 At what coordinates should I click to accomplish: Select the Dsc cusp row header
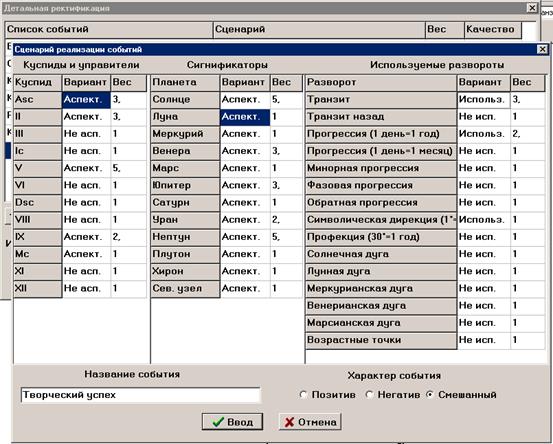pyautogui.click(x=38, y=203)
